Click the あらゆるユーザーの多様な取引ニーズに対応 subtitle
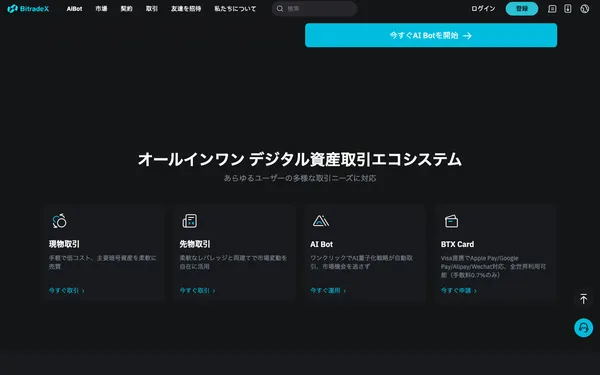Image resolution: width=600 pixels, height=375 pixels. (x=300, y=178)
